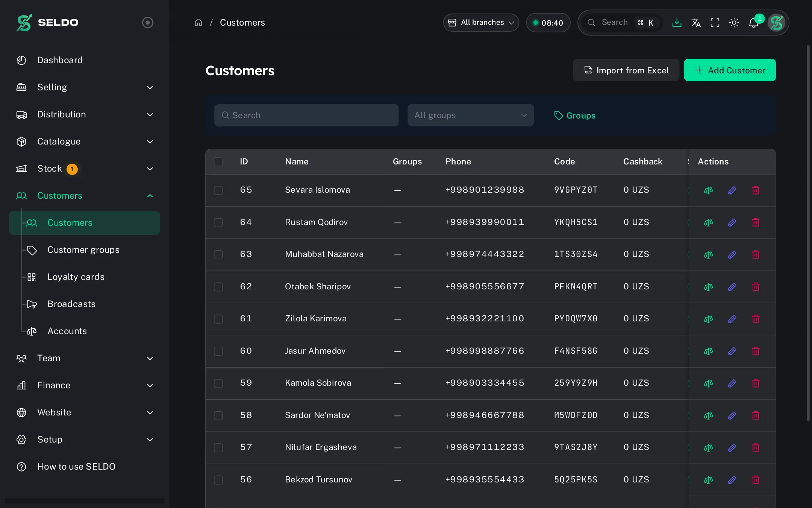Image resolution: width=812 pixels, height=508 pixels.
Task: Click the sidebar collapse circle icon
Action: coord(148,23)
